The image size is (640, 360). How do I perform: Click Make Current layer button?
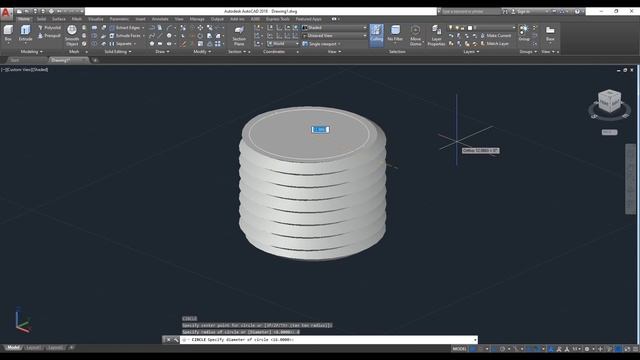coord(495,36)
